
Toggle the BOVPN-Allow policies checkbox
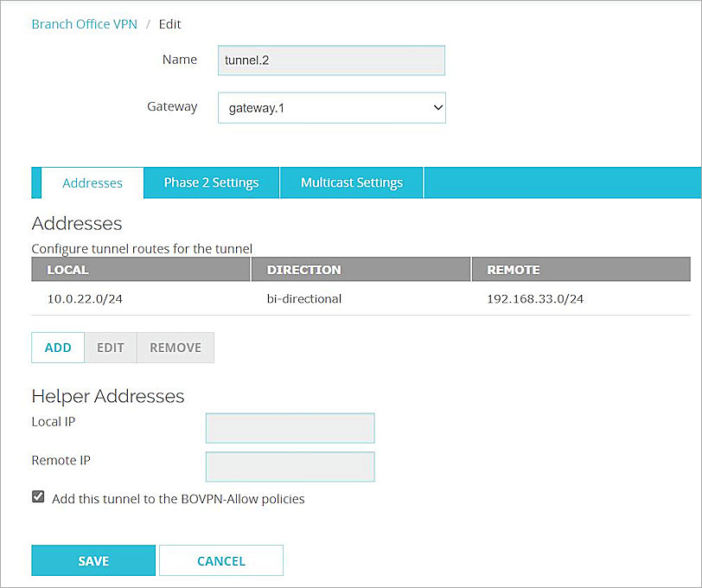(x=38, y=495)
